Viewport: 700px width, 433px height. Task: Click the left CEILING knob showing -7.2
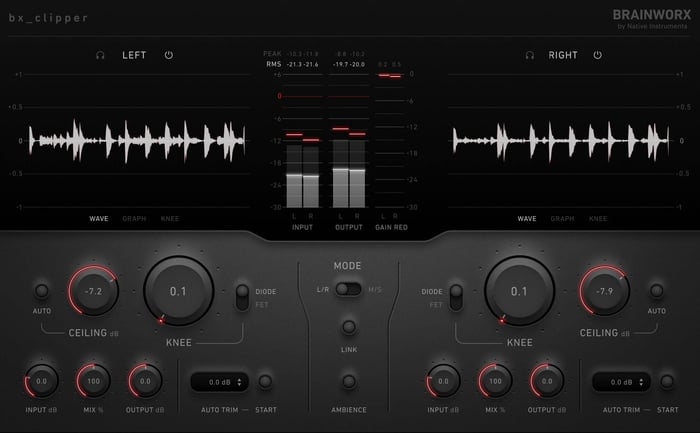pyautogui.click(x=93, y=291)
